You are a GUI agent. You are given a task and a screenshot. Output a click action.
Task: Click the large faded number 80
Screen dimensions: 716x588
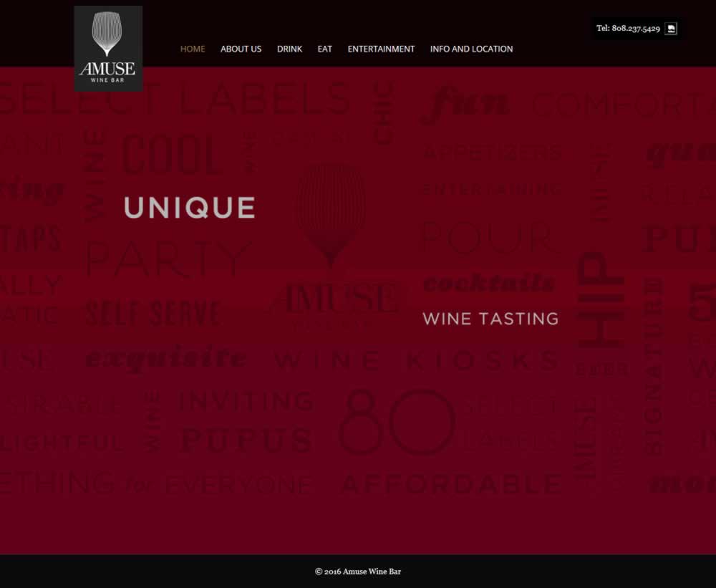397,422
